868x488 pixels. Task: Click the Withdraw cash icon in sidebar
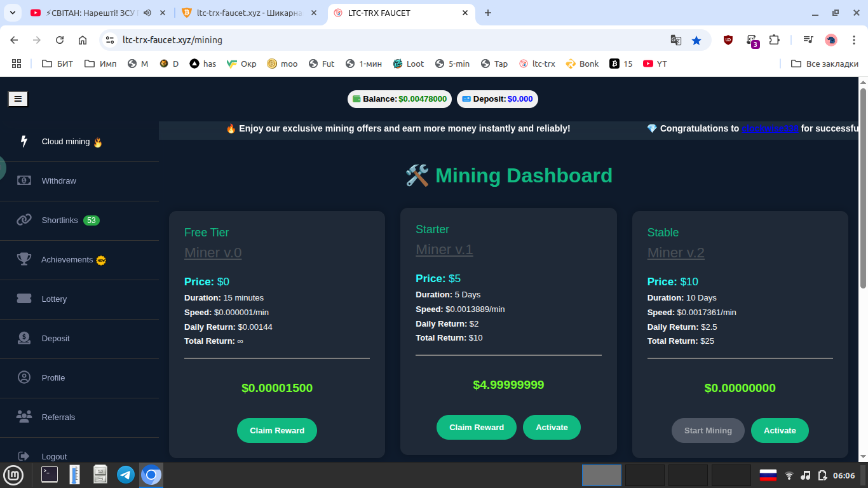[x=24, y=180]
